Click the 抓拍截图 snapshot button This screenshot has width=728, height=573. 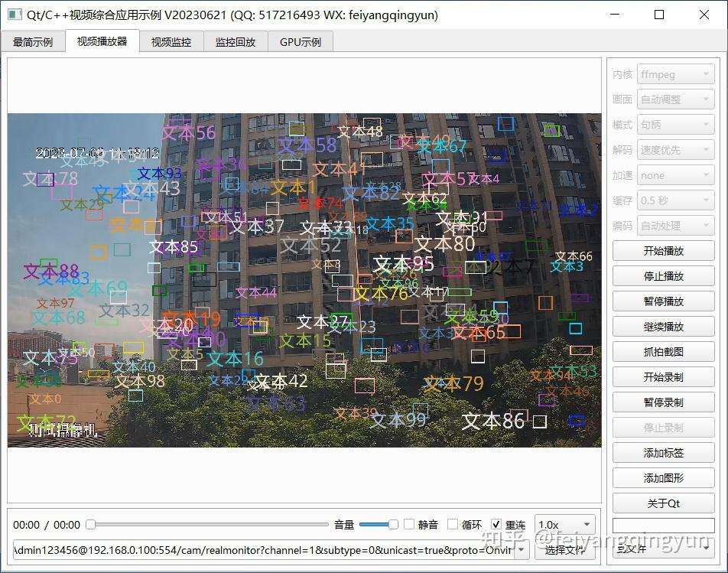[663, 351]
